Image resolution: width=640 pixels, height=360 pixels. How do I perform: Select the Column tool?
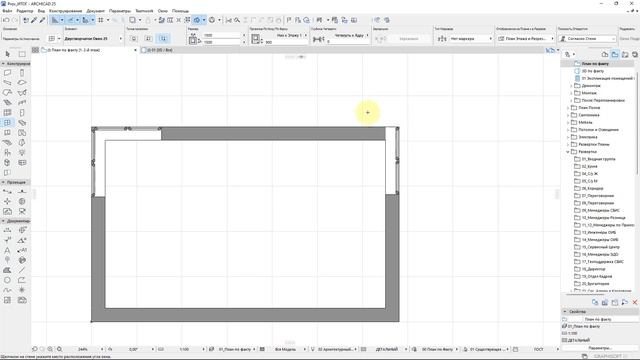coord(22,73)
